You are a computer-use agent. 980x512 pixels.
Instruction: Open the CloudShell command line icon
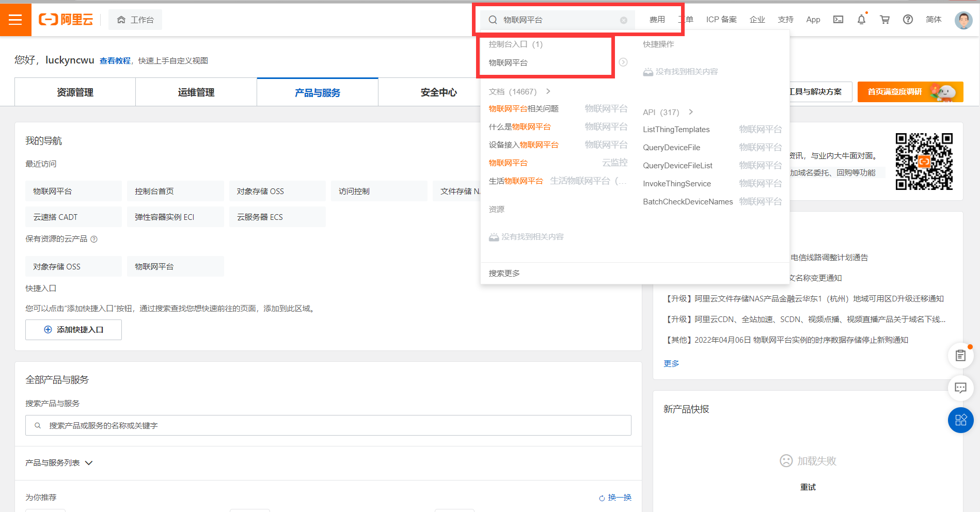tap(837, 19)
